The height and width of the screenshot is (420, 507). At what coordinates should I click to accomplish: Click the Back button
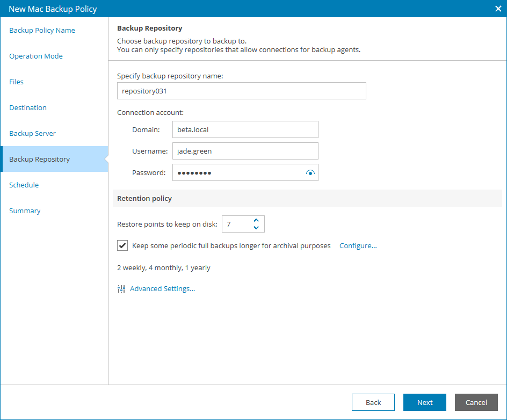(373, 402)
